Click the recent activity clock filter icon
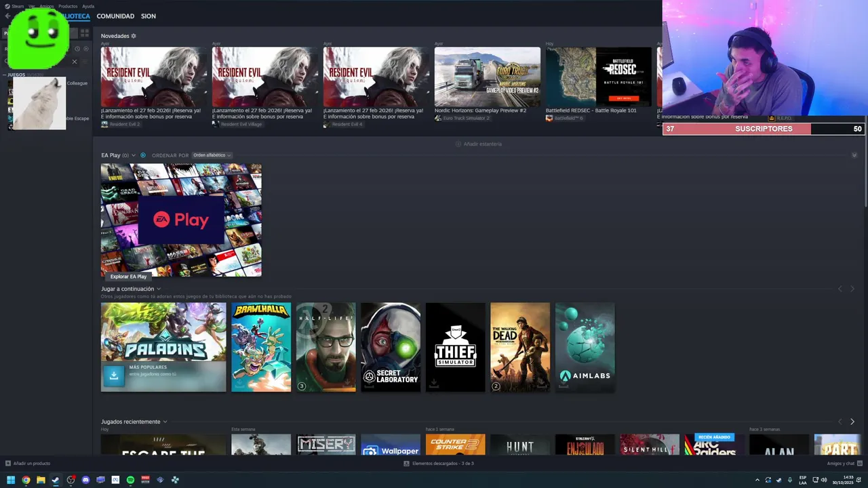The image size is (868, 488). coord(77,49)
